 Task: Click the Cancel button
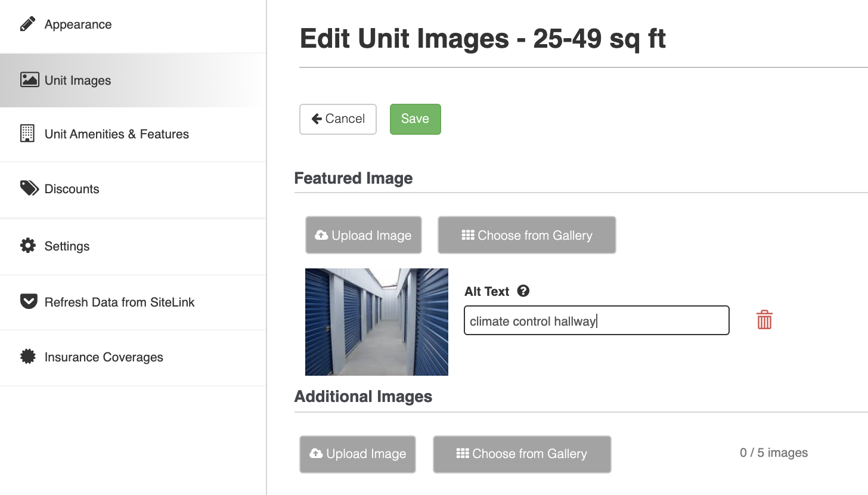(x=338, y=119)
